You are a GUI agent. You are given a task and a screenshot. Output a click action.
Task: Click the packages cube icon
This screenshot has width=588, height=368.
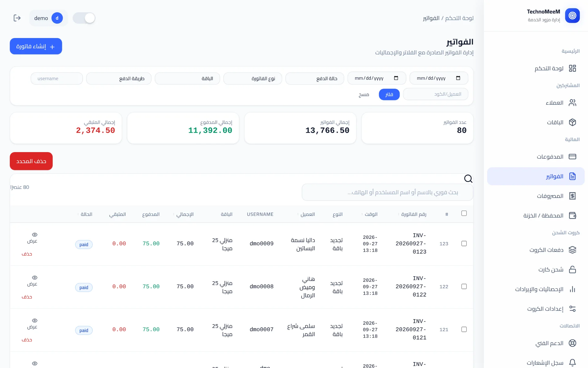click(x=572, y=122)
